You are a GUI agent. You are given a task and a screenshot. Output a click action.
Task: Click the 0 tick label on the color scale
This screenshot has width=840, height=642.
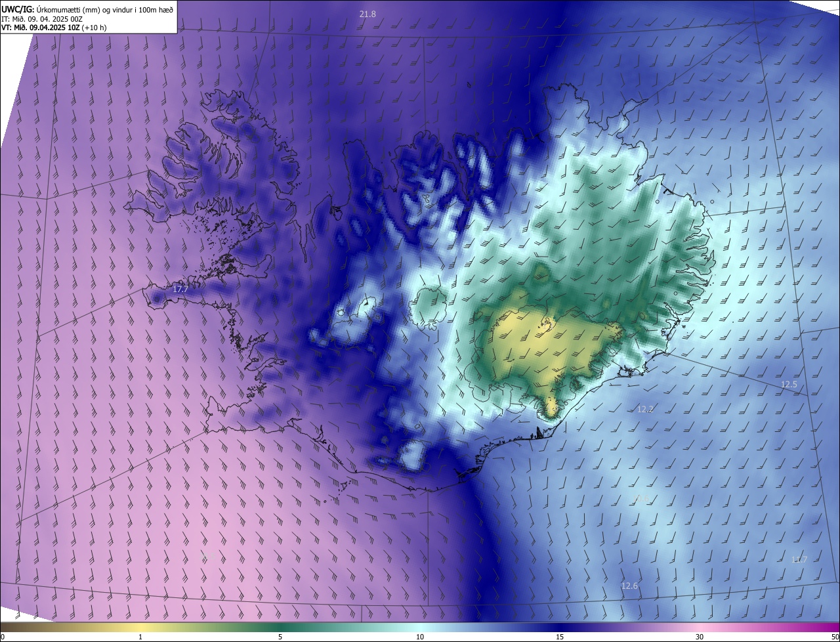coord(3,637)
